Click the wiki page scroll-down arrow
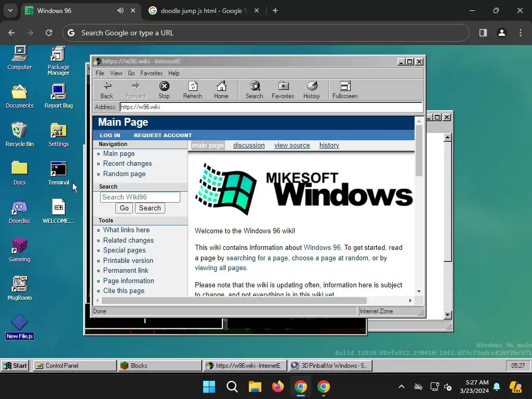Screen dimensions: 532x399 coord(419,291)
